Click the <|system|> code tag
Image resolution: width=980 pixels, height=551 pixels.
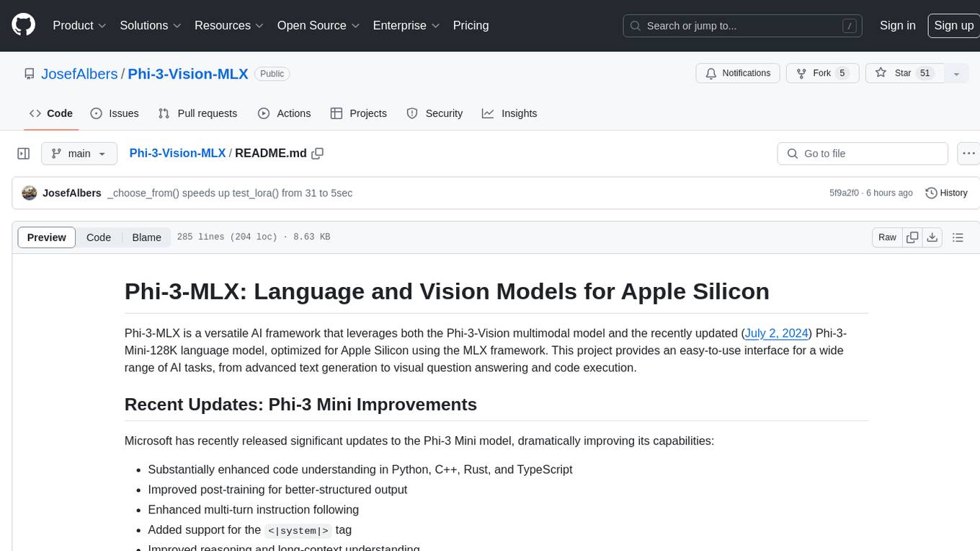click(298, 531)
